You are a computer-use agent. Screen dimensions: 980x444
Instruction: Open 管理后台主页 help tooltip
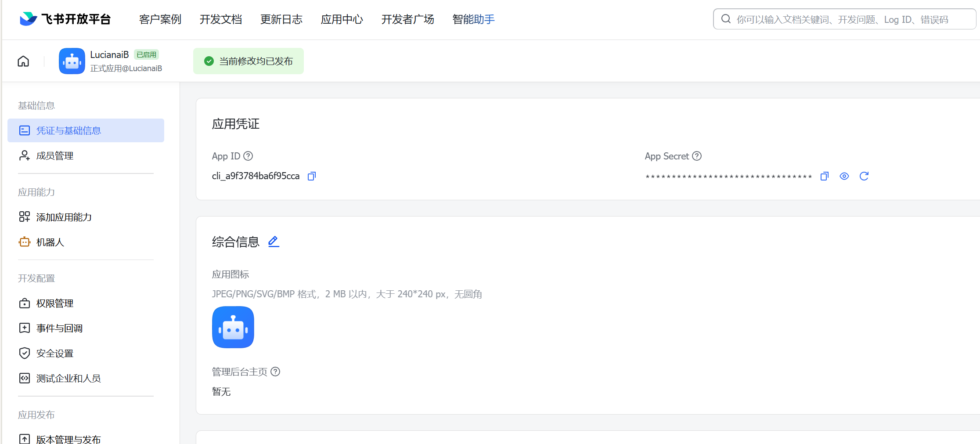275,372
